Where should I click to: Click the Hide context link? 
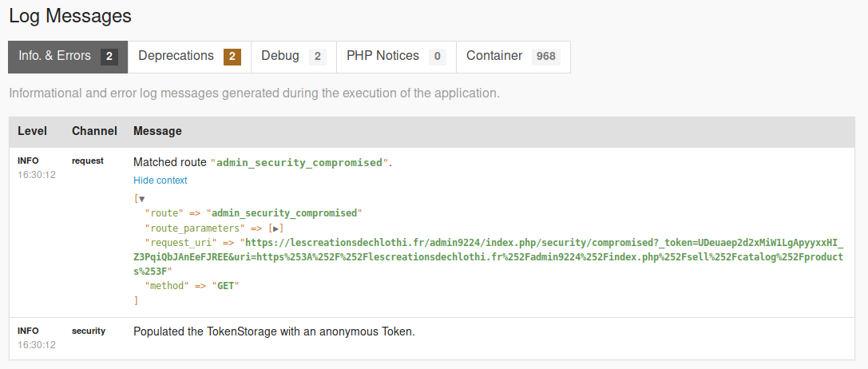coord(161,181)
